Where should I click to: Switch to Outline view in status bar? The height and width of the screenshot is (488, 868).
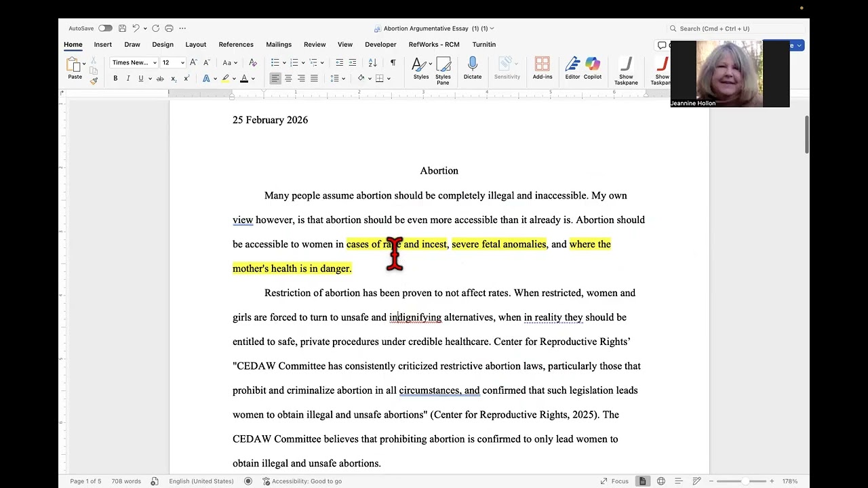pos(678,481)
